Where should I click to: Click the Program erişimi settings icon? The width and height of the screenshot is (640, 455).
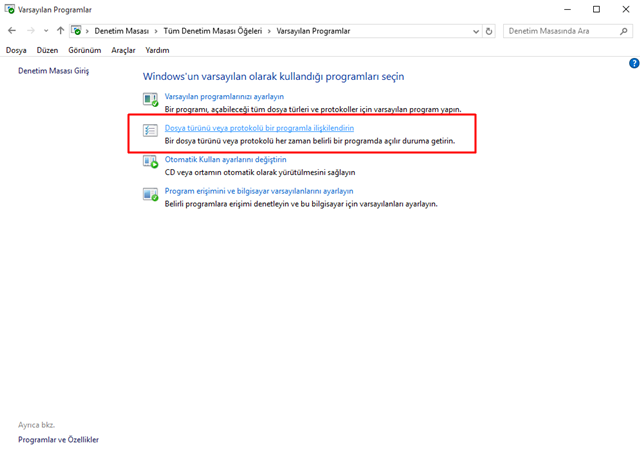tap(150, 194)
